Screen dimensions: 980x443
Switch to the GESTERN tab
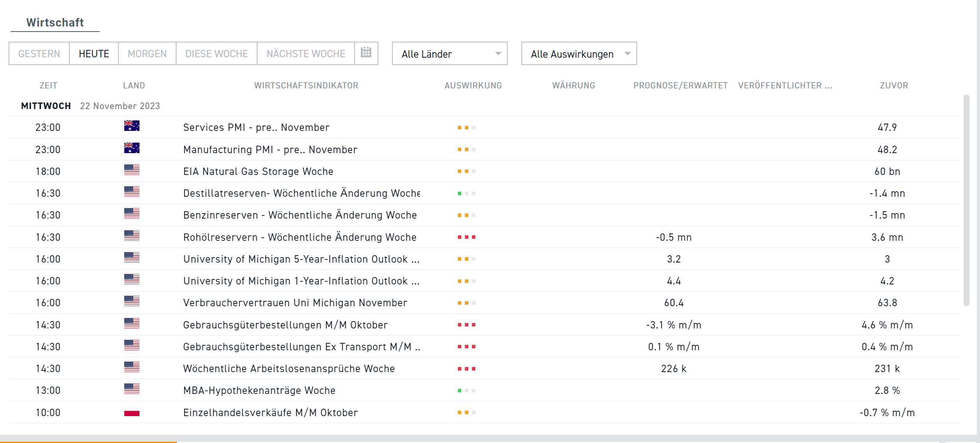pos(39,53)
